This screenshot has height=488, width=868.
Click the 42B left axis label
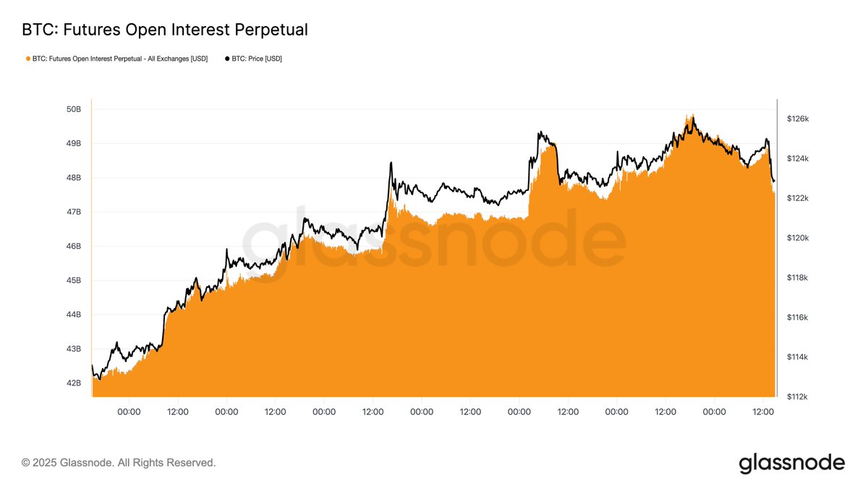pyautogui.click(x=74, y=383)
